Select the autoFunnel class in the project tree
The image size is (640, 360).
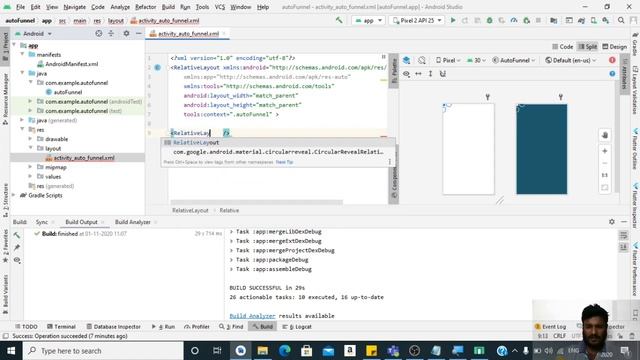click(x=64, y=92)
